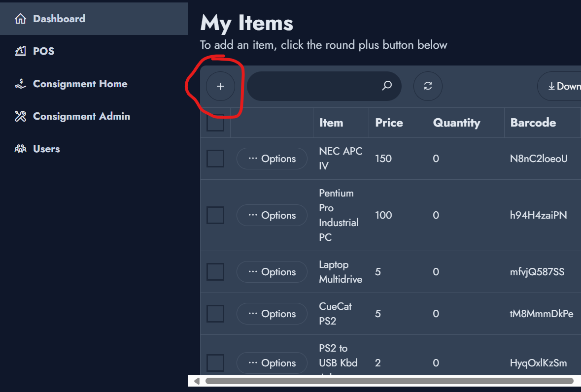Click the Dashboard home icon
The width and height of the screenshot is (581, 392).
coord(20,19)
